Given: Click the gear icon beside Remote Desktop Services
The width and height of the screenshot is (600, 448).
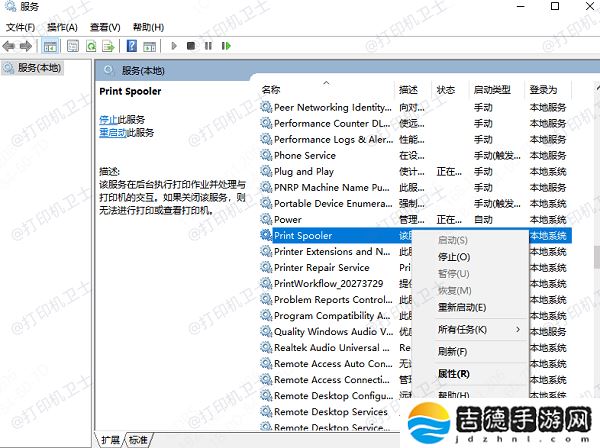Looking at the screenshot, I should 266,411.
